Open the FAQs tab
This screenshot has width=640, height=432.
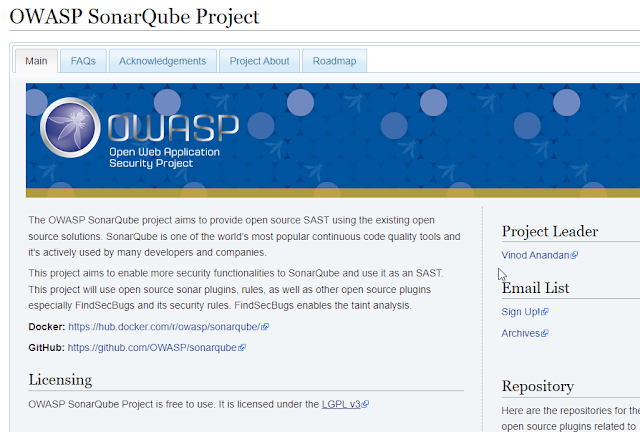click(83, 61)
